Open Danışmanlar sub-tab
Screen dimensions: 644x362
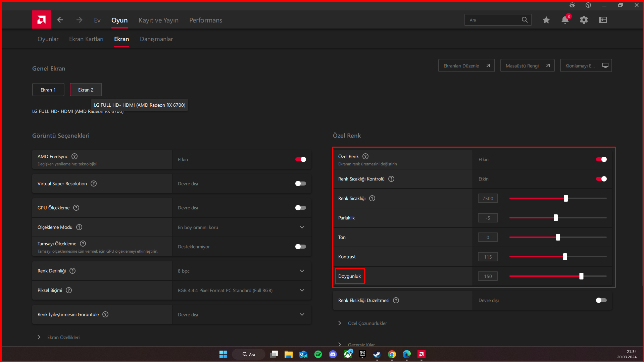156,39
